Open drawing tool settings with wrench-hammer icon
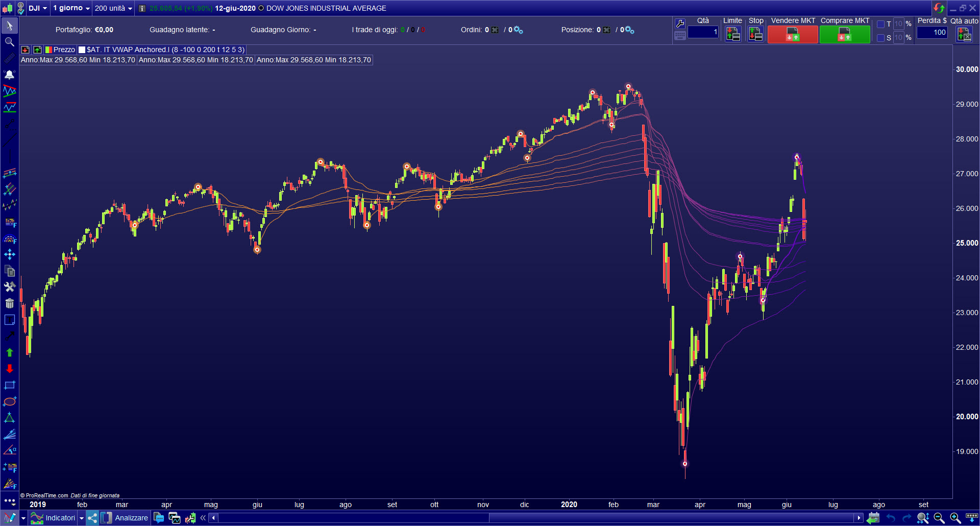Viewport: 980px width, 526px height. point(10,287)
